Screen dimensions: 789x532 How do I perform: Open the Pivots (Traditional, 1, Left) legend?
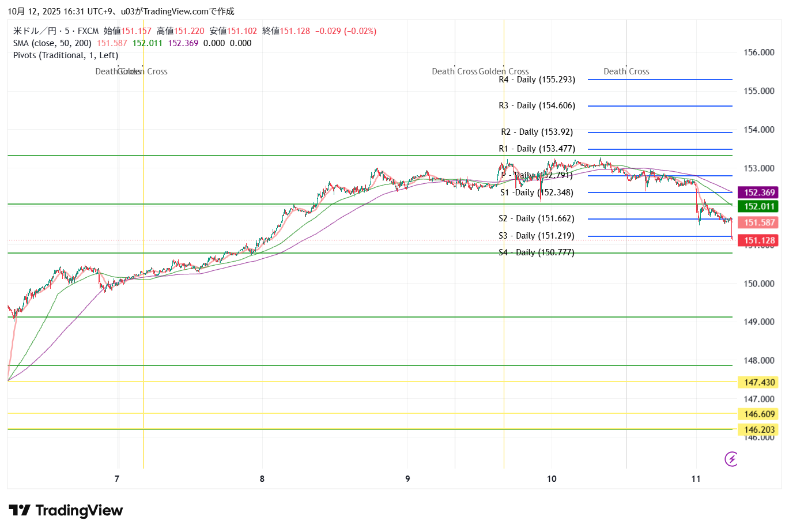[x=66, y=55]
